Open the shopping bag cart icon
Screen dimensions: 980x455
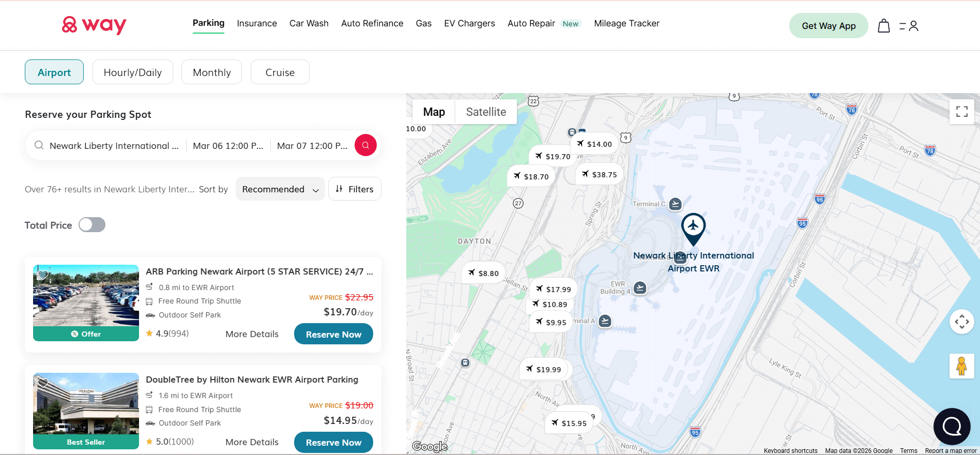pyautogui.click(x=884, y=26)
